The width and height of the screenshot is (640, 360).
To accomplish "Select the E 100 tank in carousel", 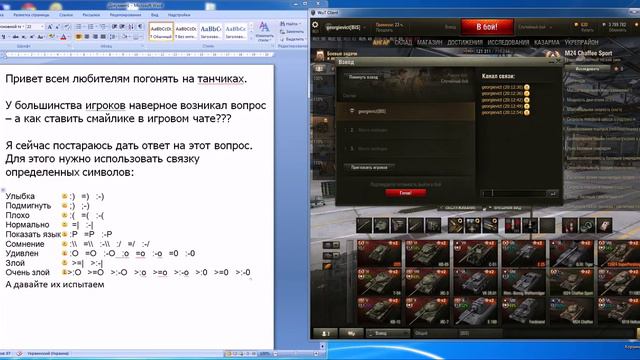I will (x=475, y=311).
